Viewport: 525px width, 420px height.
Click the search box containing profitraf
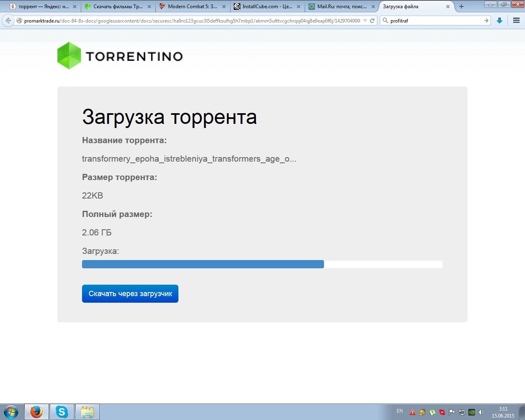pos(436,21)
